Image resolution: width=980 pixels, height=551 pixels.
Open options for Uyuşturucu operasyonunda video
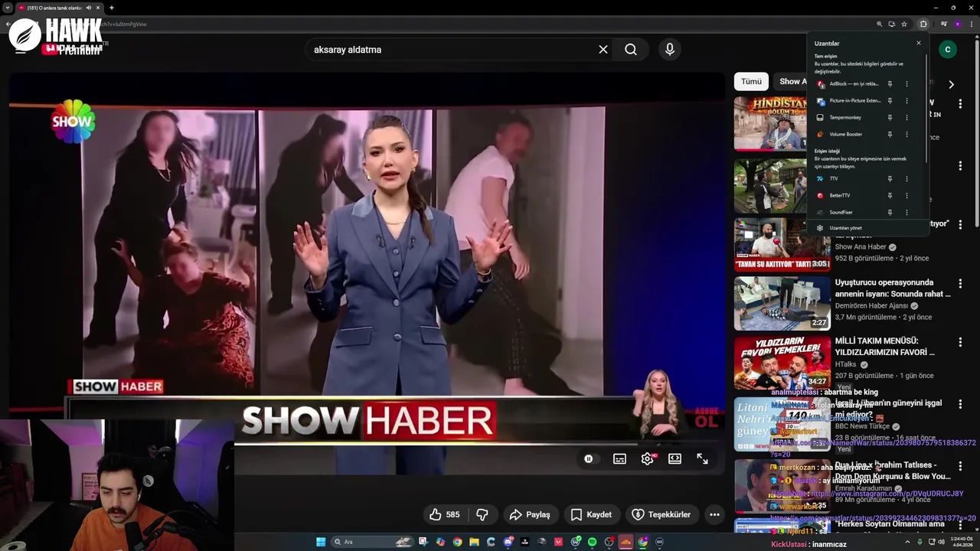point(960,283)
